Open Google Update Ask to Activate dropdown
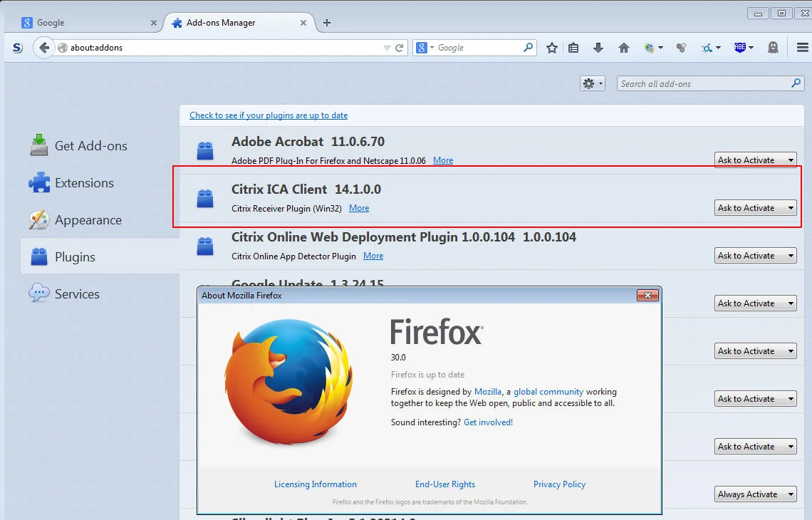This screenshot has width=812, height=520. click(x=755, y=303)
